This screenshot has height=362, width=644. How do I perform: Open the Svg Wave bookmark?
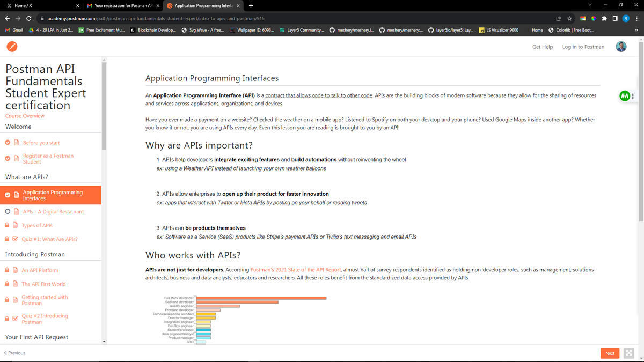203,30
